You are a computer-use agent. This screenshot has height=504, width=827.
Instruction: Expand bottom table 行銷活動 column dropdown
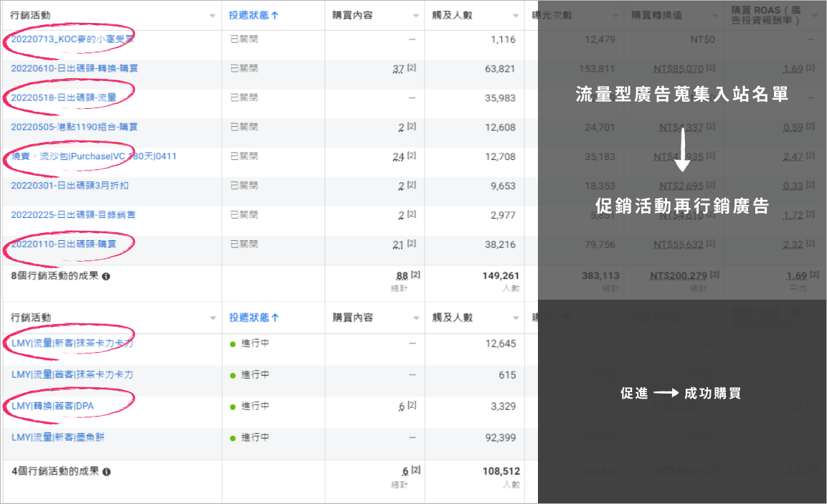212,318
